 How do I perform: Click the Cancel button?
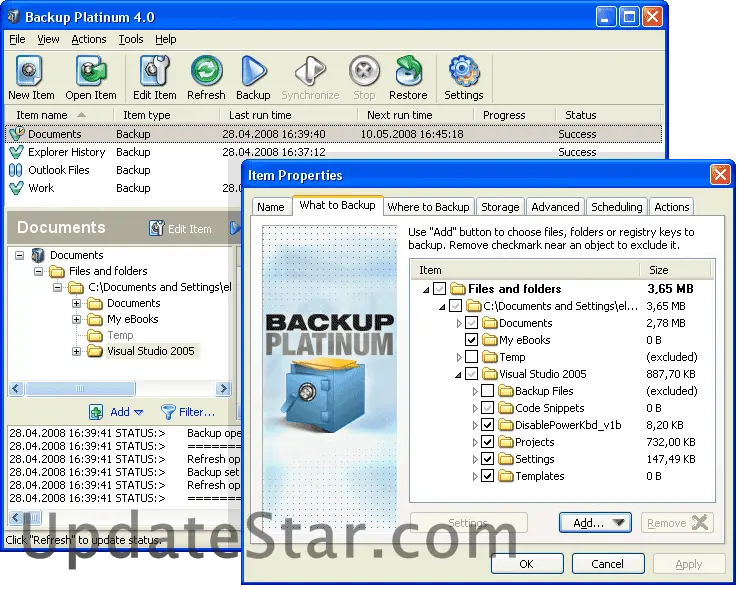click(x=607, y=564)
